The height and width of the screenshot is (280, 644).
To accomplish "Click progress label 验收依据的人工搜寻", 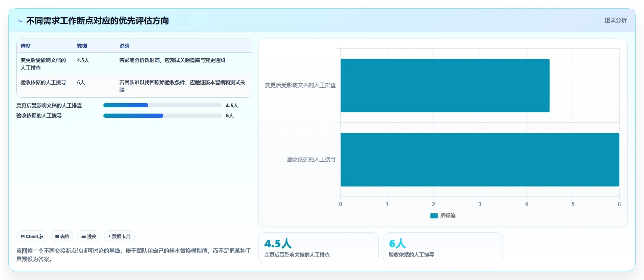I will point(39,116).
